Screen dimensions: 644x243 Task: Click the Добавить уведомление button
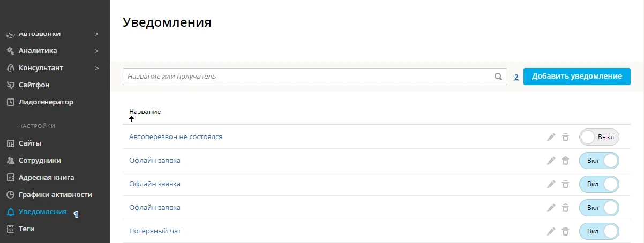pyautogui.click(x=576, y=77)
